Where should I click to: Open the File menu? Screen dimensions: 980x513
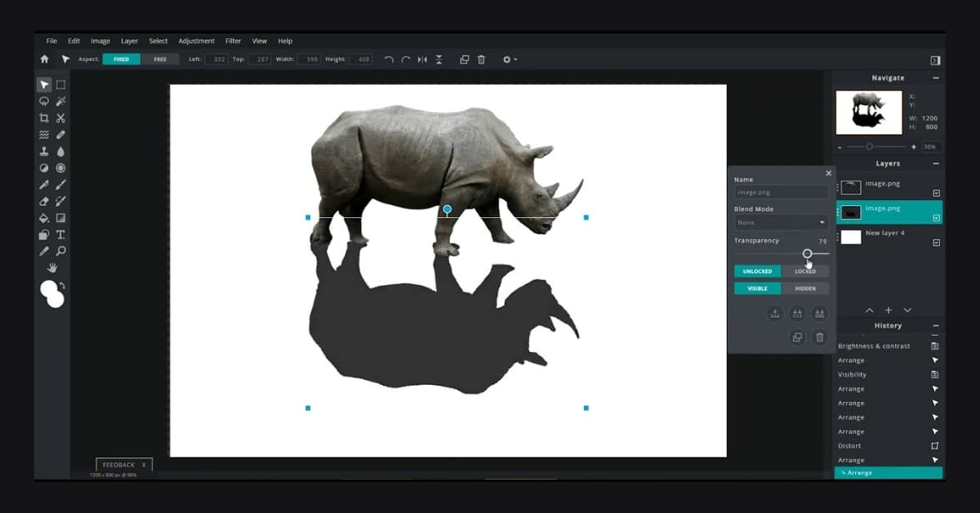pyautogui.click(x=51, y=41)
